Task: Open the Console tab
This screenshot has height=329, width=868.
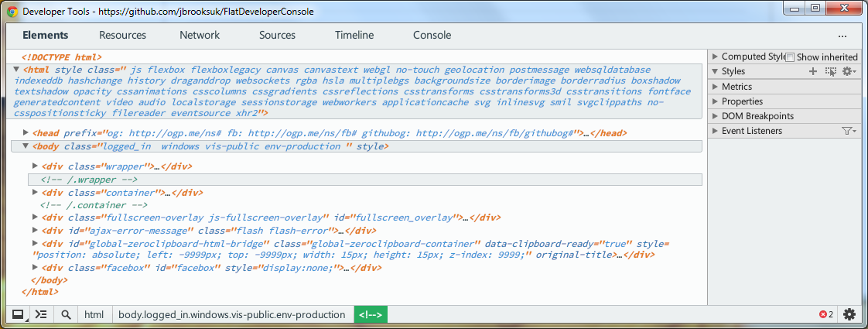Action: (x=432, y=36)
